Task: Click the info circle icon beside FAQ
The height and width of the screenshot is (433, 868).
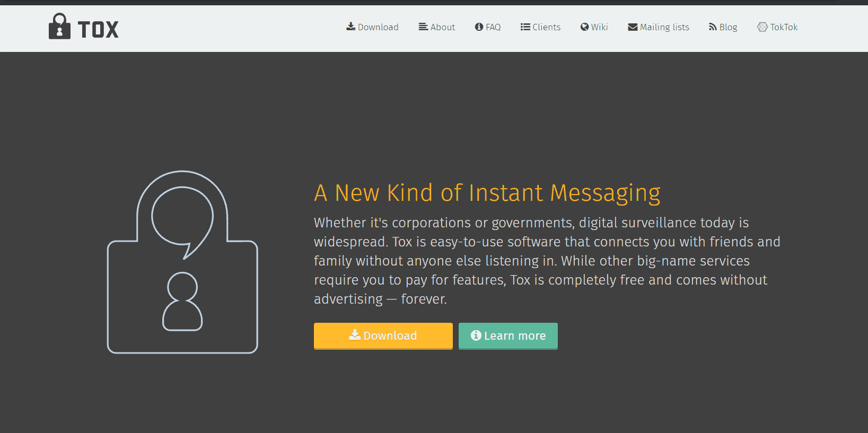Action: [x=479, y=26]
